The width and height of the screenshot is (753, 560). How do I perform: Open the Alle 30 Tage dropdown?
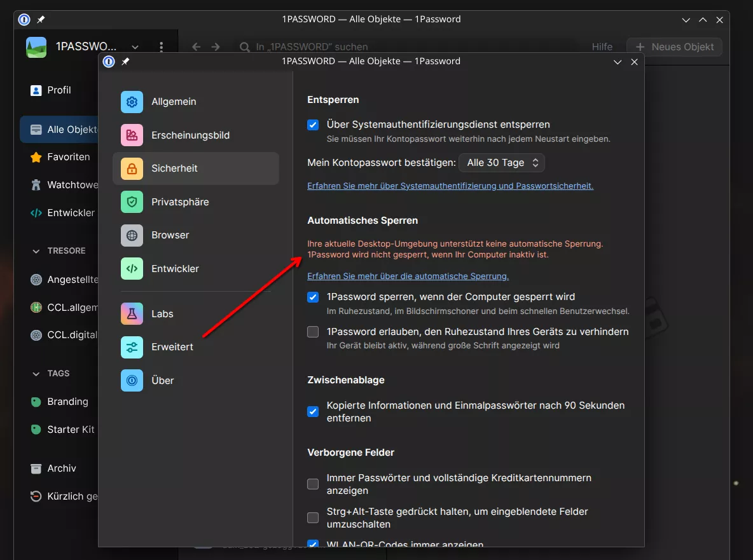pos(502,163)
